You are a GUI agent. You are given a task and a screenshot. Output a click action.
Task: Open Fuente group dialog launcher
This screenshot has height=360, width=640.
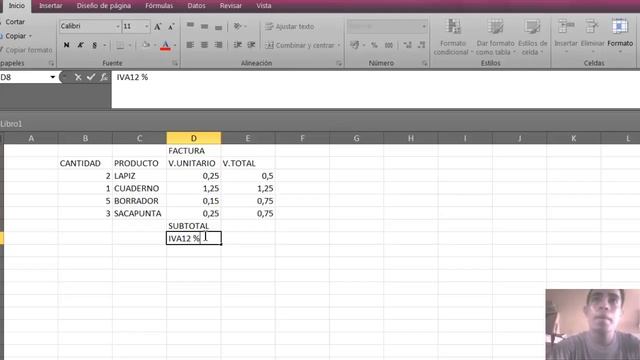pyautogui.click(x=175, y=63)
